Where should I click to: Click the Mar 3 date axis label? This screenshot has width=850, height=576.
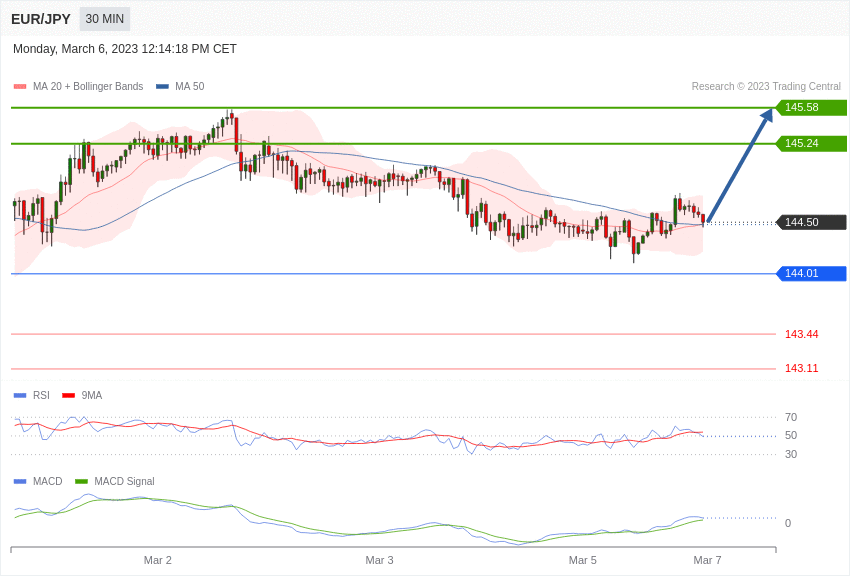379,560
